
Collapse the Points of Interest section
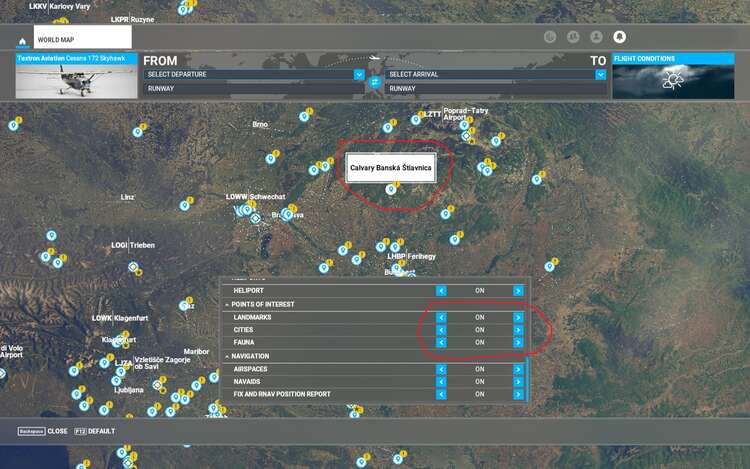[x=228, y=304]
